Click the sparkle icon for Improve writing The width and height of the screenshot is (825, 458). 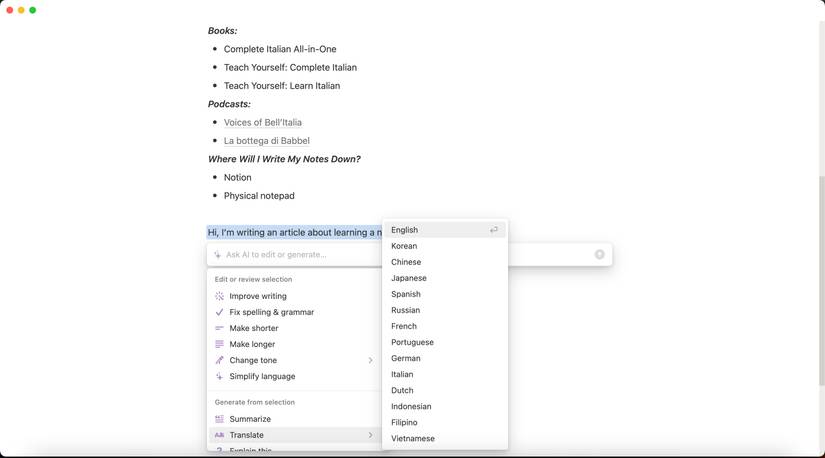click(x=219, y=296)
